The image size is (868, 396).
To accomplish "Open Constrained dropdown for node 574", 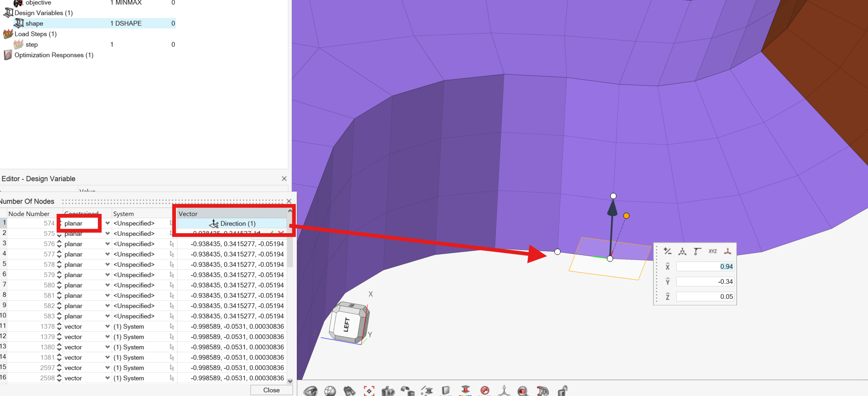I will click(x=107, y=223).
